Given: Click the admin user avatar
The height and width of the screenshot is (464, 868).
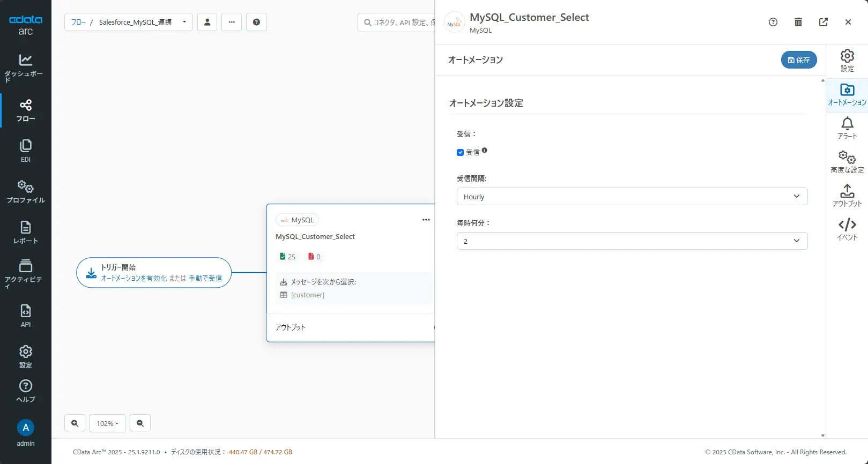Looking at the screenshot, I should [x=25, y=428].
